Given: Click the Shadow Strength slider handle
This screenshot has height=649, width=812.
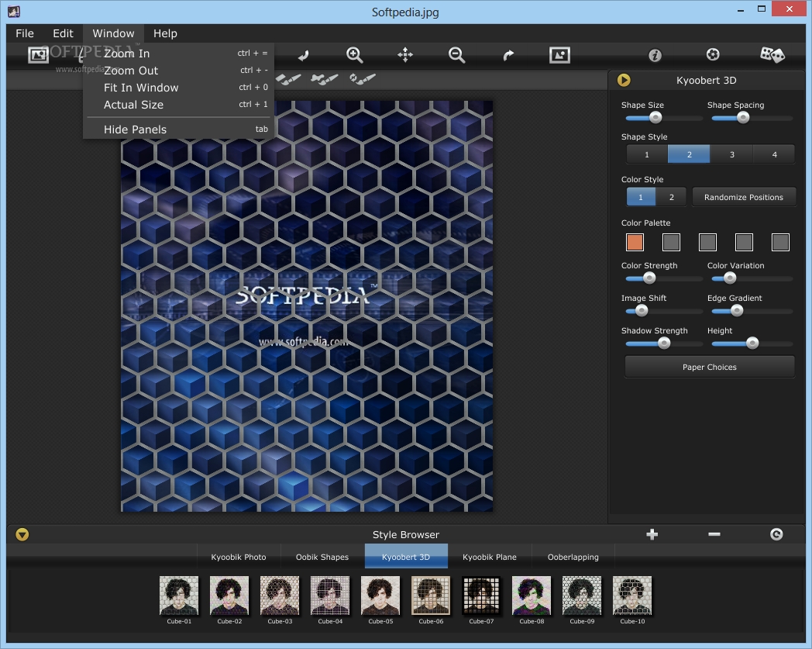Looking at the screenshot, I should point(664,343).
